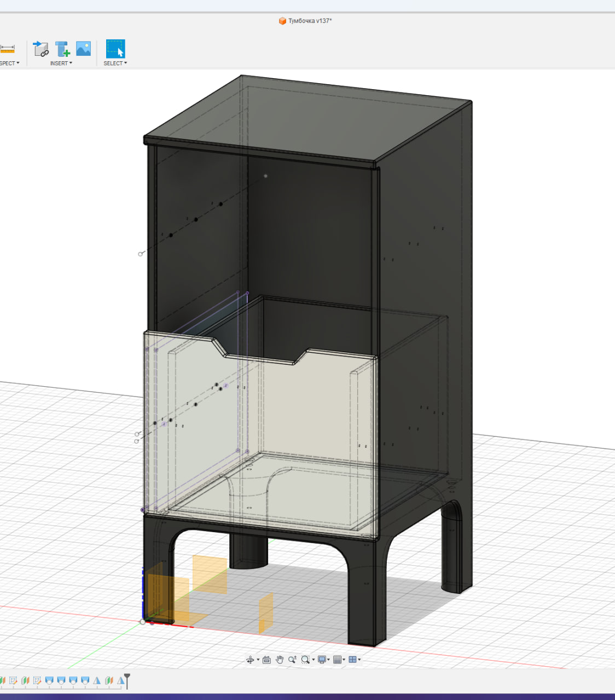Activate the Orbit navigation tool
Image resolution: width=615 pixels, height=700 pixels.
tap(250, 660)
